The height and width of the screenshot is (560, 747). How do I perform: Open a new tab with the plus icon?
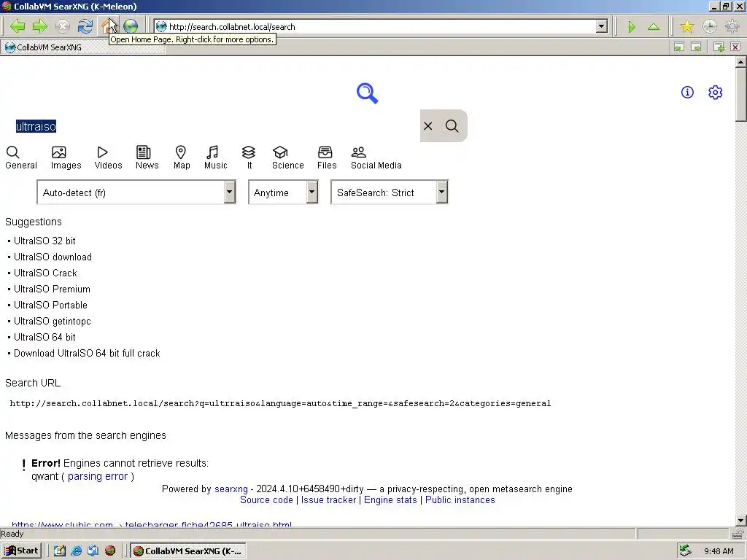pyautogui.click(x=719, y=47)
